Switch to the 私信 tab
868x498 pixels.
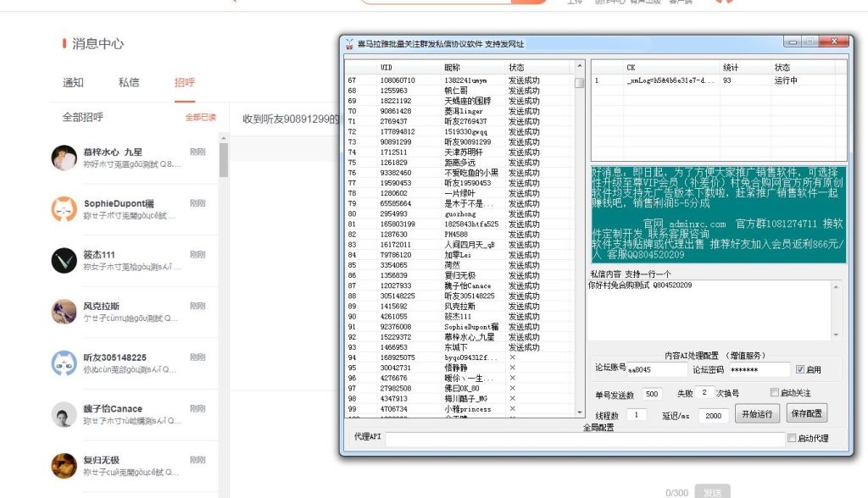[x=129, y=83]
